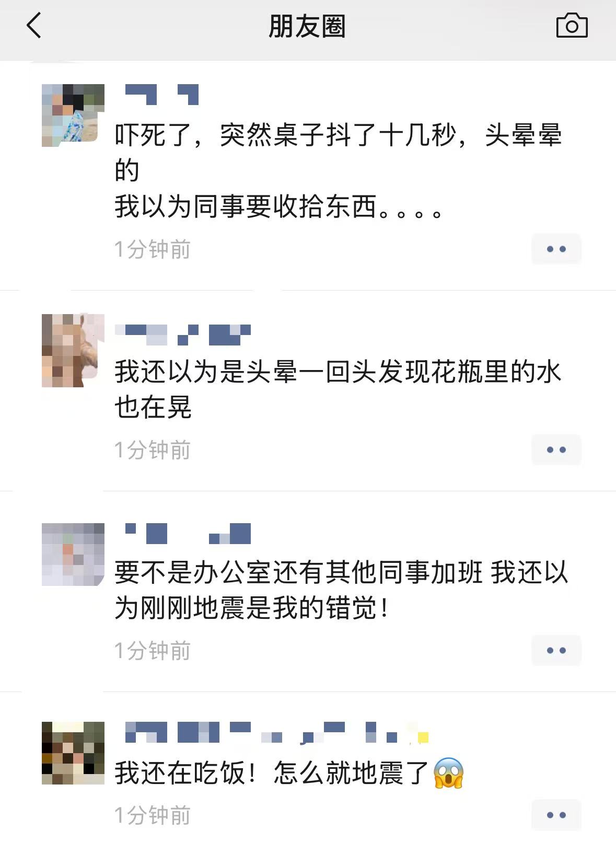
Task: Tap the back arrow icon
Action: tap(34, 26)
